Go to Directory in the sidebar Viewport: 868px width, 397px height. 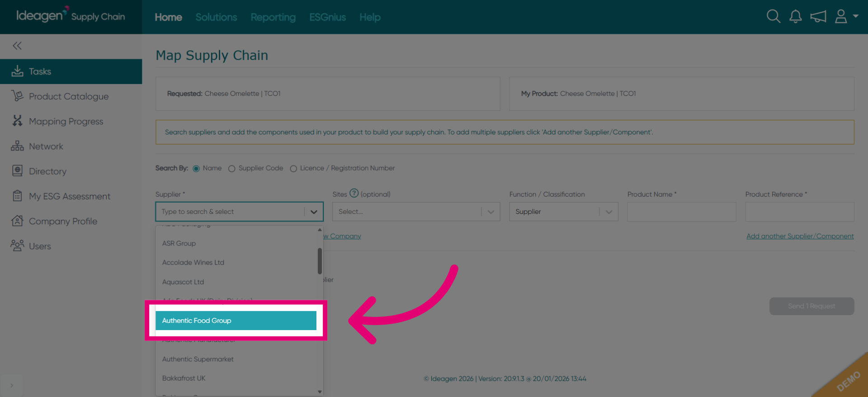point(71,171)
